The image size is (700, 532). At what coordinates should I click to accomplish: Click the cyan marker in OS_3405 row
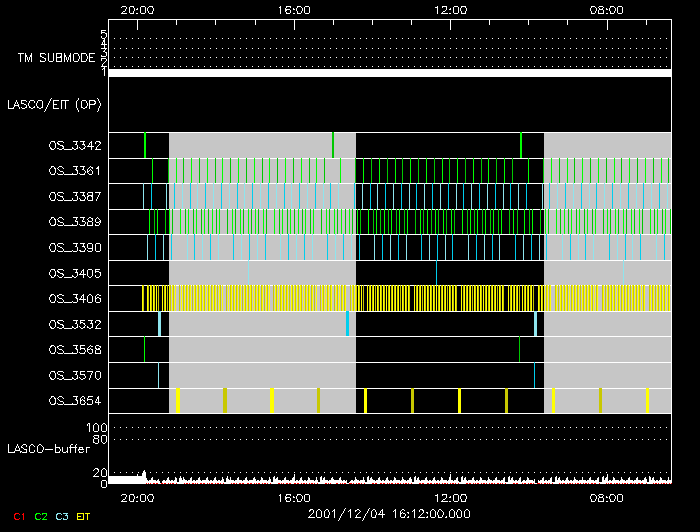pyautogui.click(x=436, y=272)
